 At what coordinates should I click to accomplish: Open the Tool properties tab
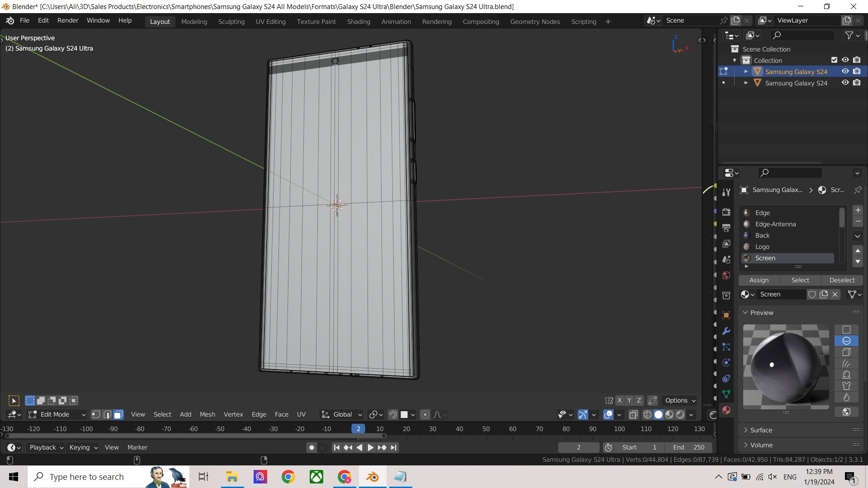coord(726,192)
